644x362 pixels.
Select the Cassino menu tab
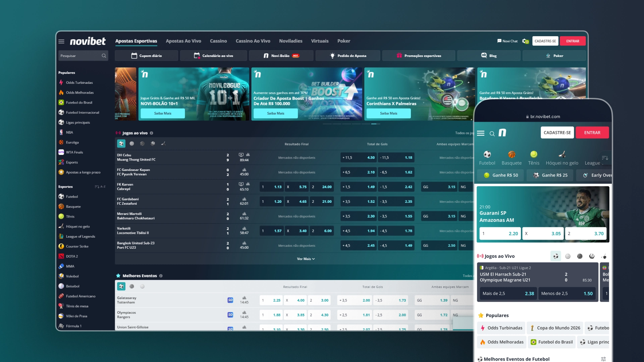[218, 41]
